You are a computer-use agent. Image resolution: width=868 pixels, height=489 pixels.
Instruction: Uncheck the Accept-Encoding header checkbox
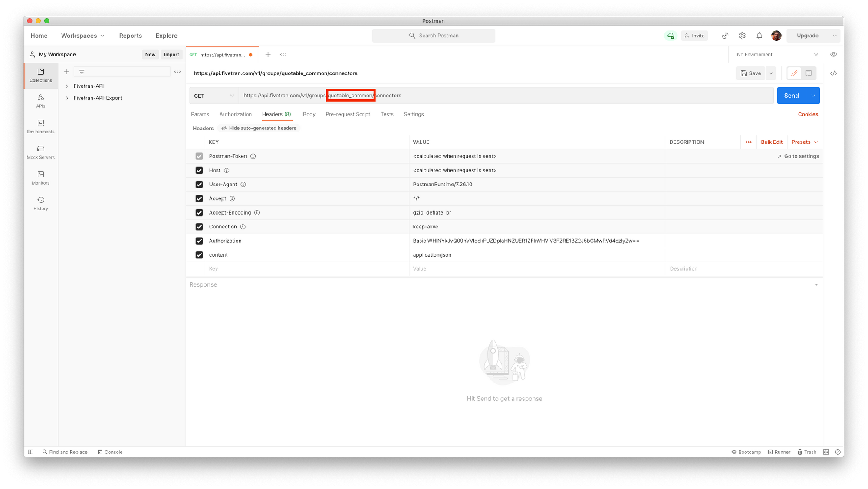point(199,213)
